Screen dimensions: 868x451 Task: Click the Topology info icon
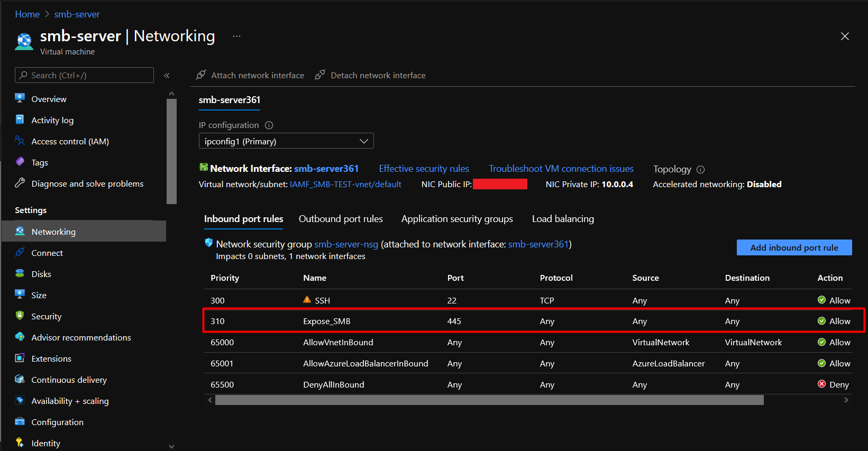pyautogui.click(x=700, y=170)
